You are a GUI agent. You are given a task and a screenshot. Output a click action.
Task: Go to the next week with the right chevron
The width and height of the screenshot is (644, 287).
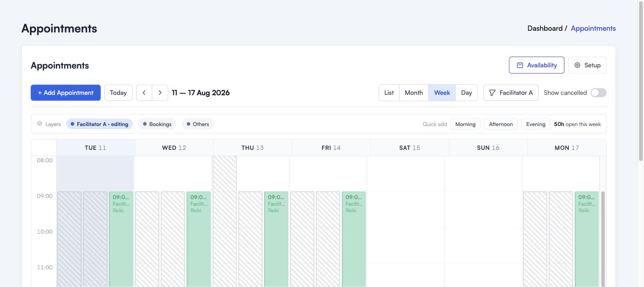coord(160,93)
